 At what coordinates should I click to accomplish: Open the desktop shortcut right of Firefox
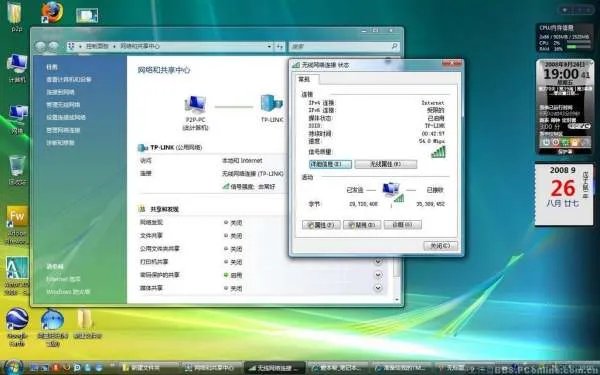pyautogui.click(x=87, y=15)
